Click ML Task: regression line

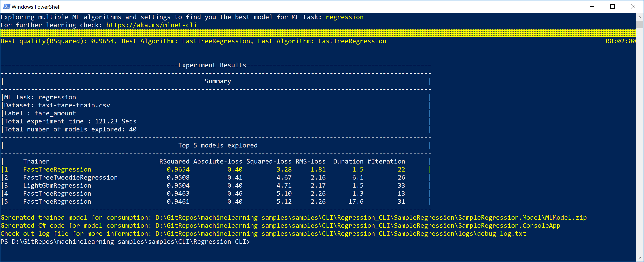click(x=40, y=97)
